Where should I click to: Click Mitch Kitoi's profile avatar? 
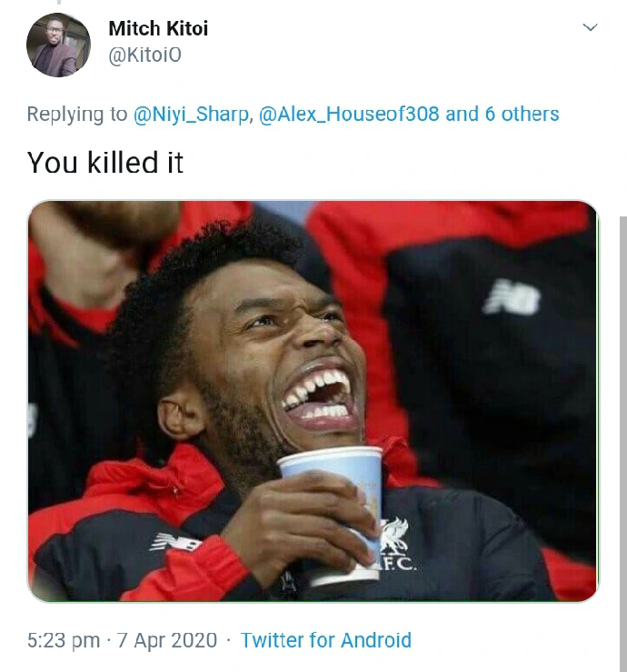[58, 45]
